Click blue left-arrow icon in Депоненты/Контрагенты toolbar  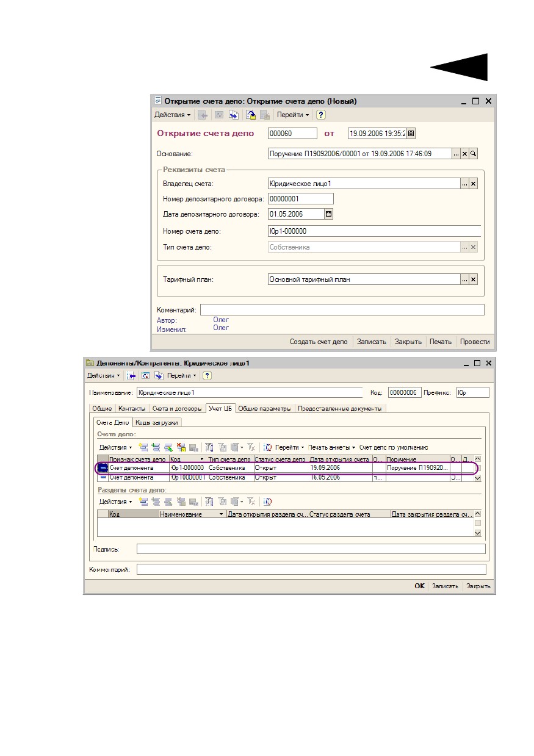131,376
